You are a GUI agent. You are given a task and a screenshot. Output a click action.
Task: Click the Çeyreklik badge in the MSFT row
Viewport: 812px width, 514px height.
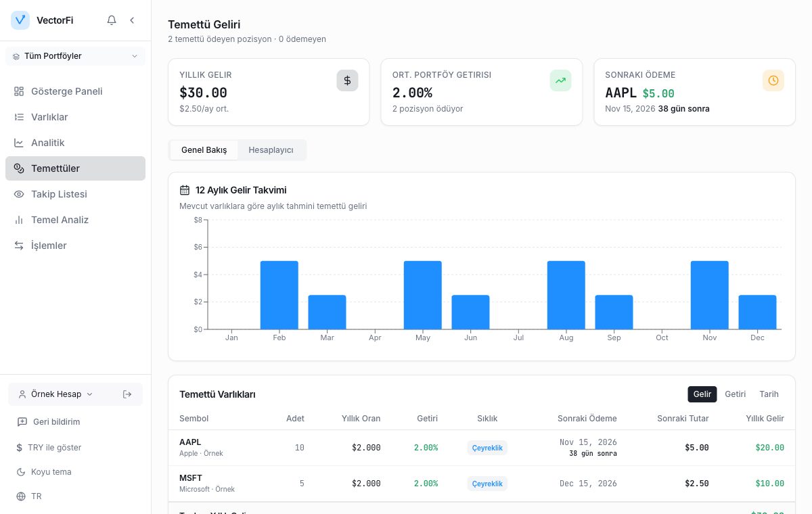[487, 484]
